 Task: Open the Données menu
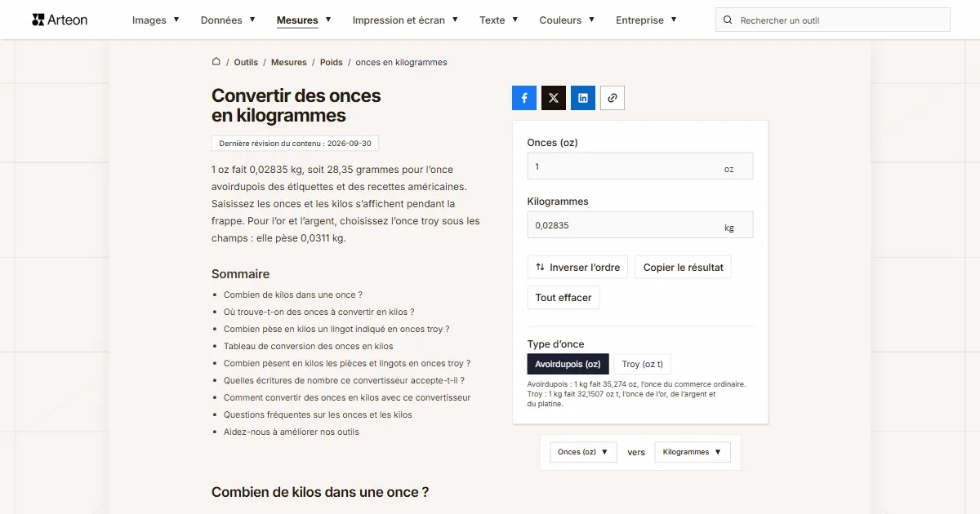pyautogui.click(x=228, y=20)
